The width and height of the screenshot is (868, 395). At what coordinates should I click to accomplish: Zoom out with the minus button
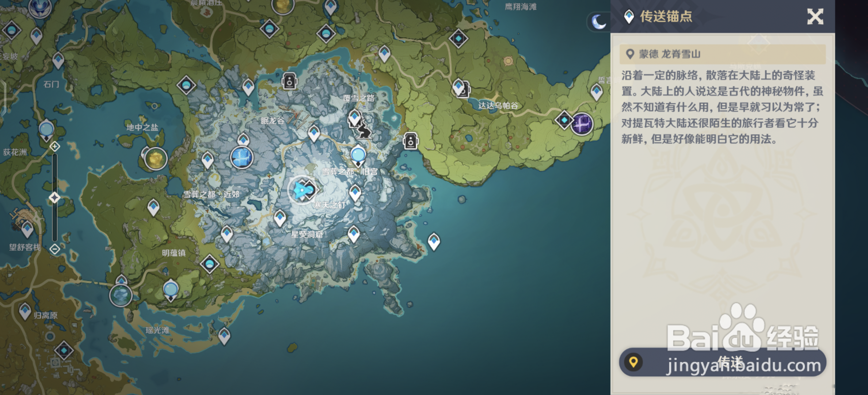[55, 249]
